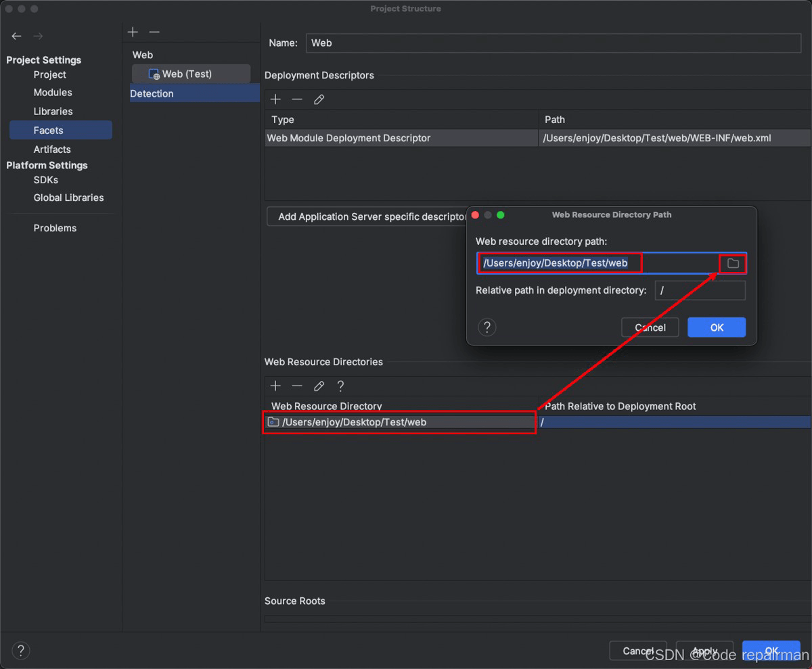Add a new facet with plus icon
This screenshot has height=669, width=812.
(x=133, y=32)
